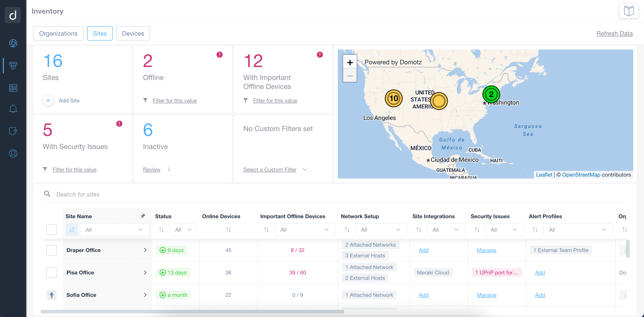The height and width of the screenshot is (317, 644).
Task: Click the plus Add Site icon
Action: (x=48, y=100)
